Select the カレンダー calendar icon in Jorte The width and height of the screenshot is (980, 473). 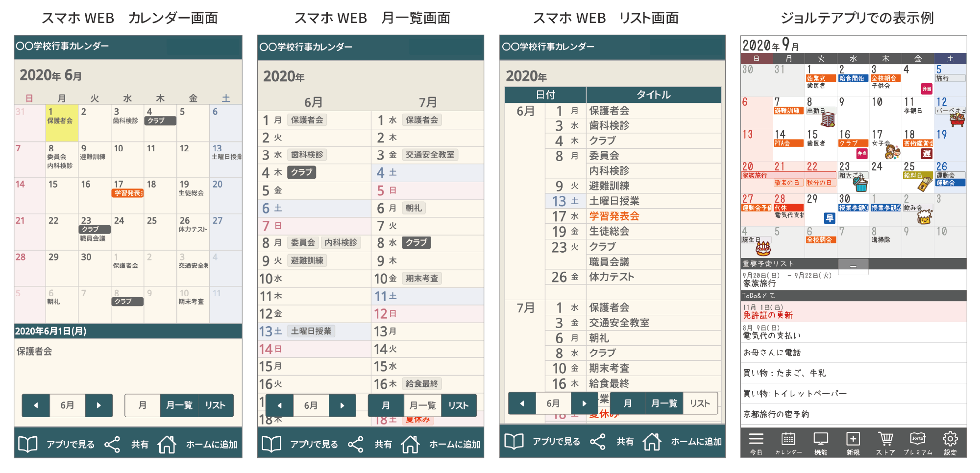pos(788,443)
